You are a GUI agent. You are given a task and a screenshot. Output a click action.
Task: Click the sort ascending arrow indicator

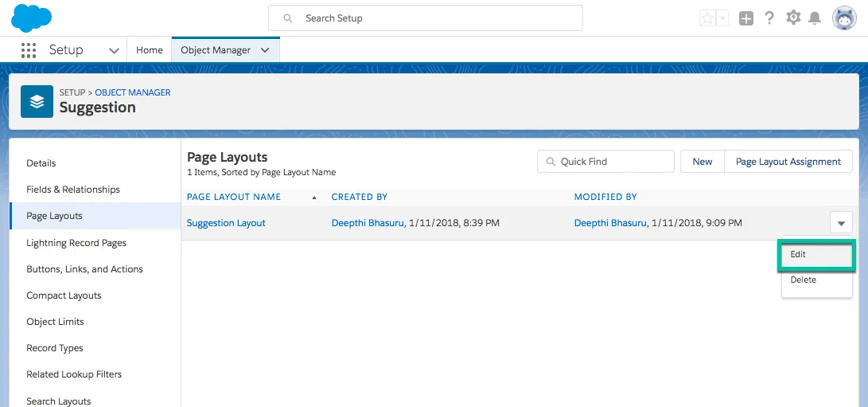[x=314, y=198]
